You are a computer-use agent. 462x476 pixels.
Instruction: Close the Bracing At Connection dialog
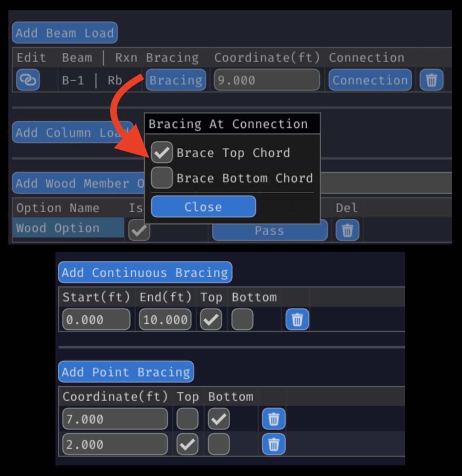pyautogui.click(x=203, y=207)
